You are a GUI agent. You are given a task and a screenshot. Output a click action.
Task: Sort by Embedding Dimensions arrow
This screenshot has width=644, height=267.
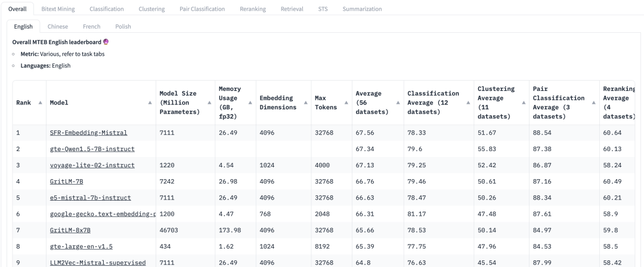point(305,103)
